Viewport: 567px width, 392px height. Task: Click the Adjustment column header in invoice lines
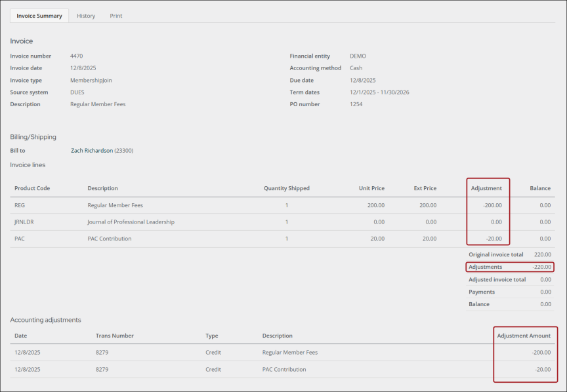(x=486, y=188)
